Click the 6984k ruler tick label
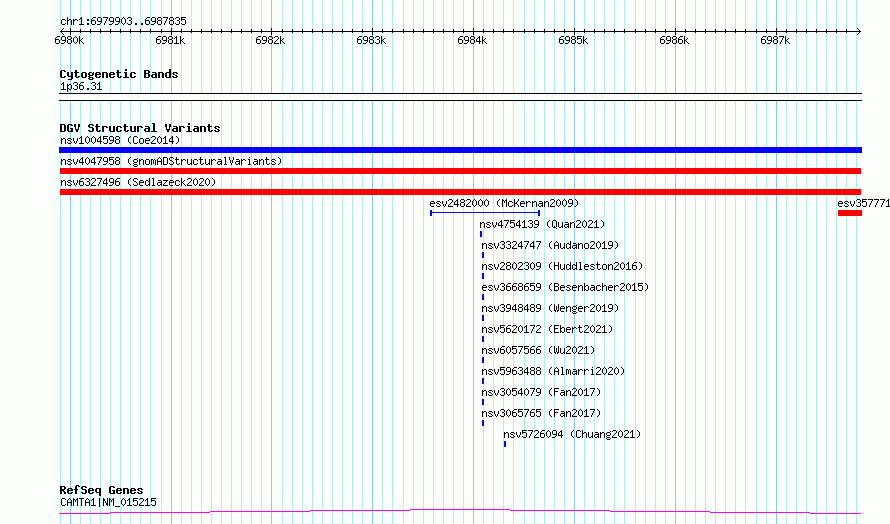 (472, 40)
